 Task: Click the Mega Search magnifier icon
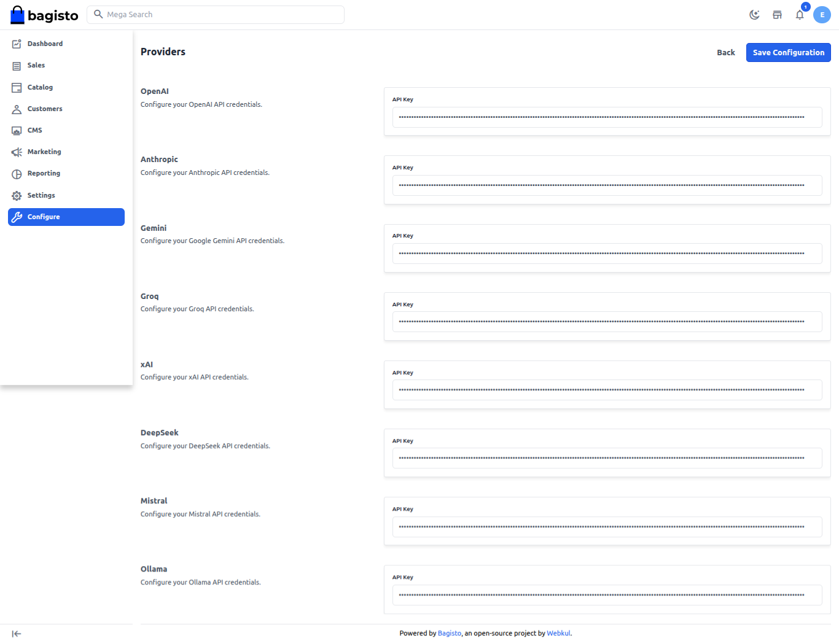pyautogui.click(x=98, y=14)
